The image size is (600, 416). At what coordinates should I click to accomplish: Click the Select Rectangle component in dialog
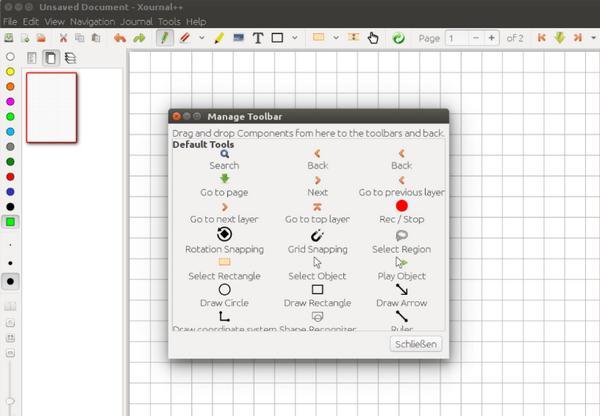[x=224, y=269]
